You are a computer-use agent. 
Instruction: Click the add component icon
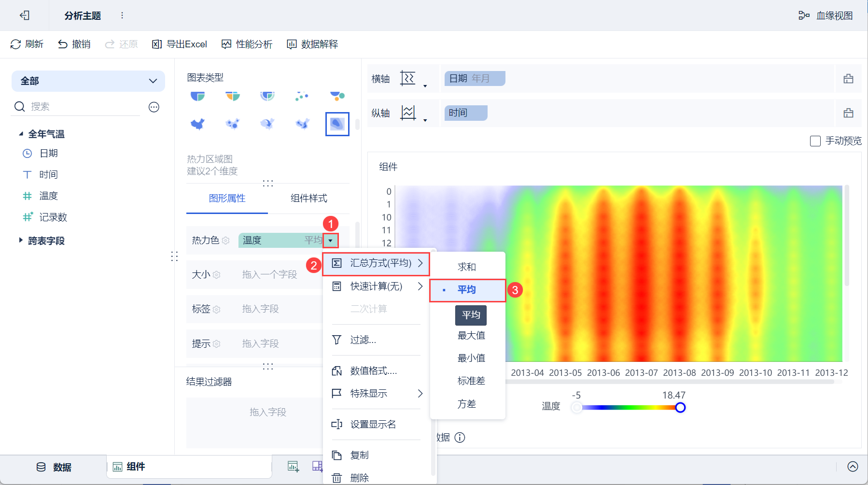(293, 466)
